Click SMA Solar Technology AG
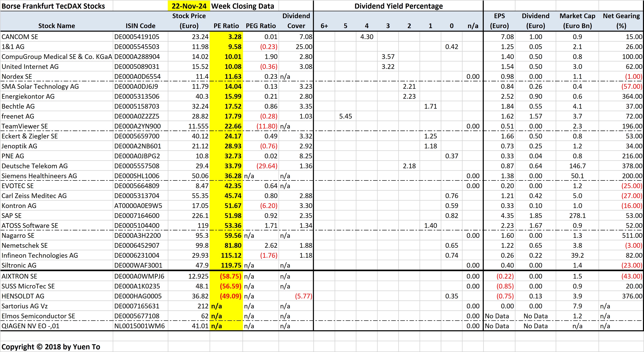 (40, 86)
